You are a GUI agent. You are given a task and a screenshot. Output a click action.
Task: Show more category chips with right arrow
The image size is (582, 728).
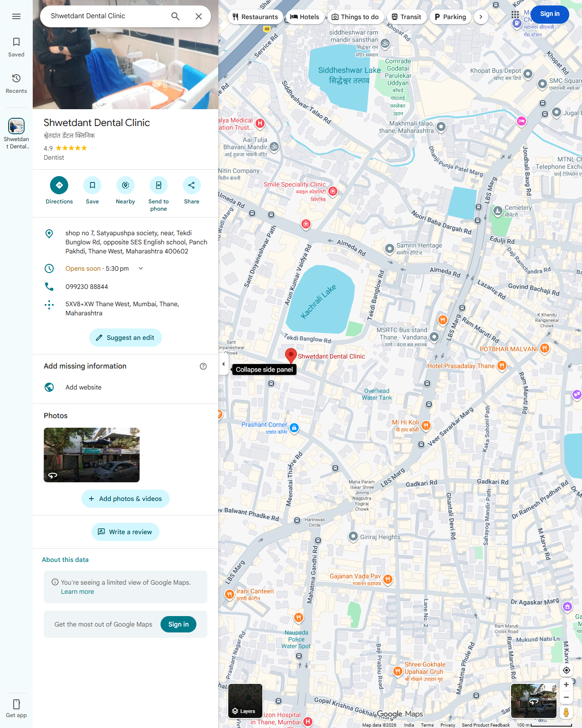click(x=481, y=17)
